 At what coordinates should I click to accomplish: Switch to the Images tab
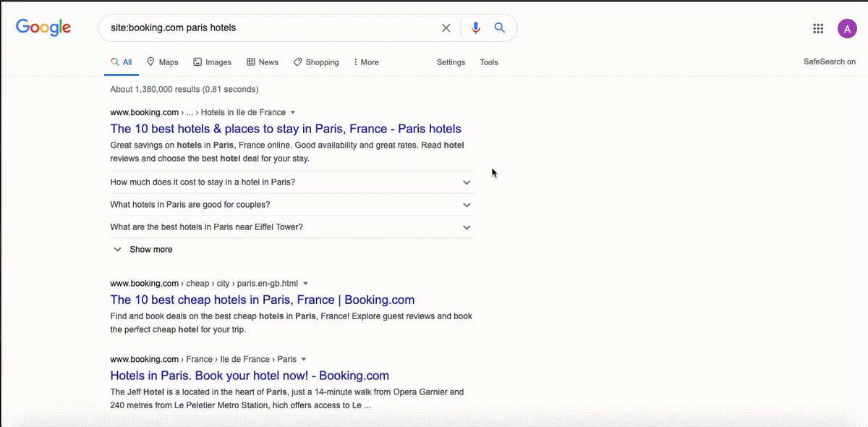click(212, 62)
